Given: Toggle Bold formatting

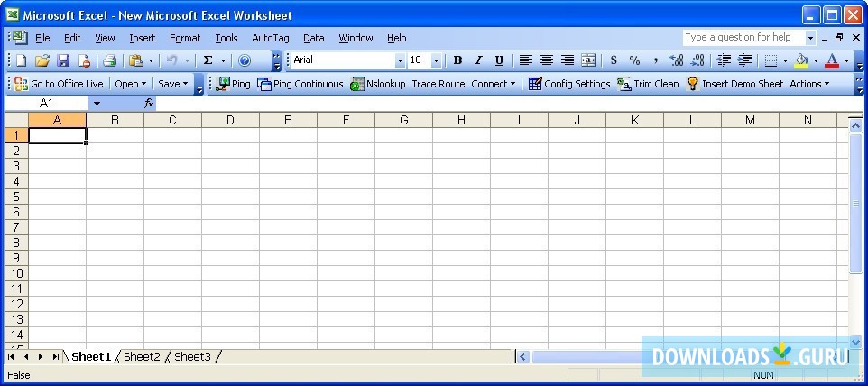Looking at the screenshot, I should click(457, 60).
